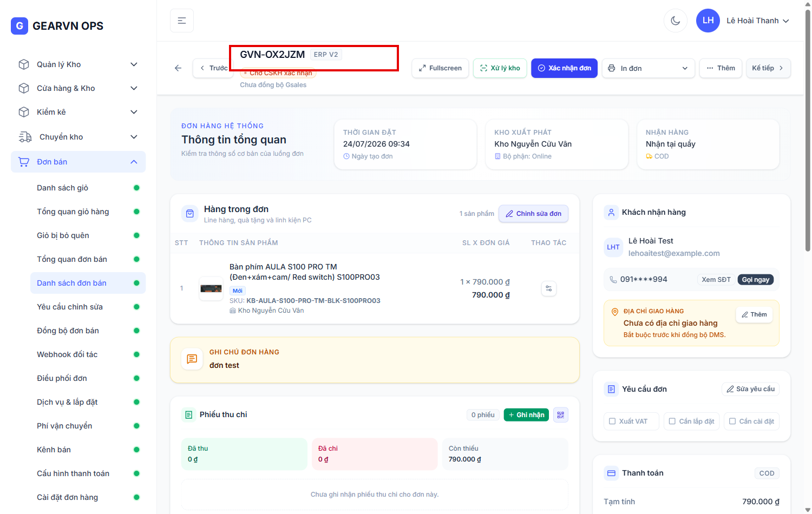812x514 pixels.
Task: Click Xác nhận đơn button
Action: coord(564,68)
